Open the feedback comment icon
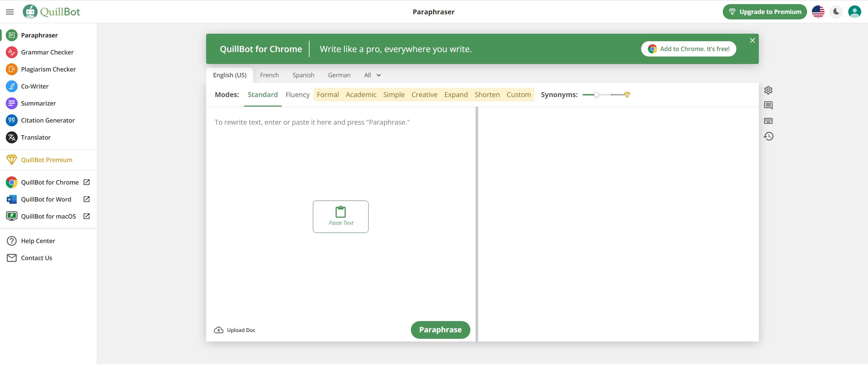 [768, 106]
